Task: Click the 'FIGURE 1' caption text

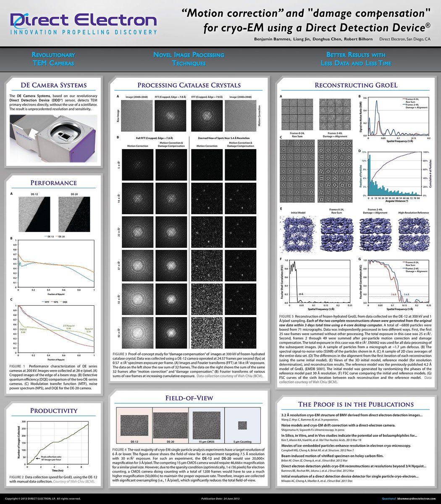Action: click(x=53, y=378)
